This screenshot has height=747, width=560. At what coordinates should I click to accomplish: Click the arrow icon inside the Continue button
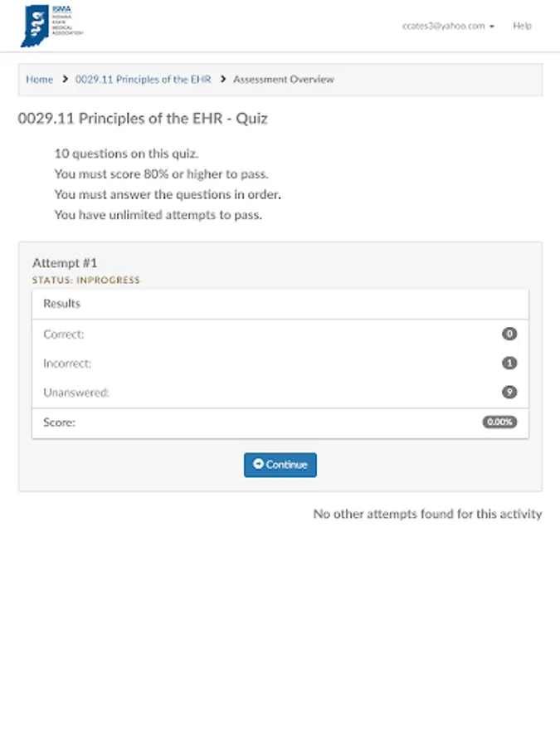coord(258,465)
